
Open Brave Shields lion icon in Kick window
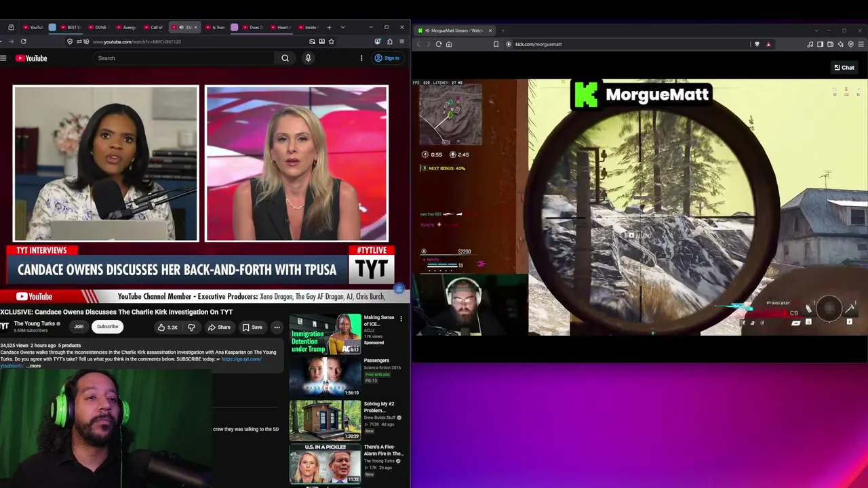pos(757,44)
